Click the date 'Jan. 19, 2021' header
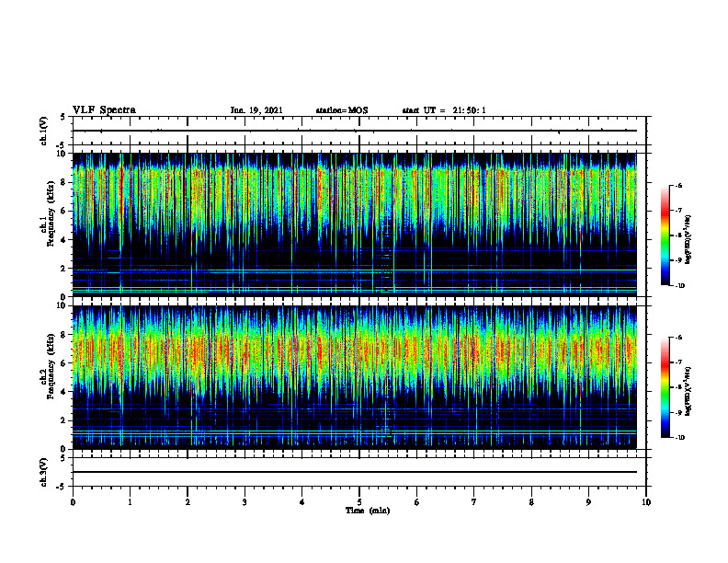The width and height of the screenshot is (728, 563). coord(256,110)
